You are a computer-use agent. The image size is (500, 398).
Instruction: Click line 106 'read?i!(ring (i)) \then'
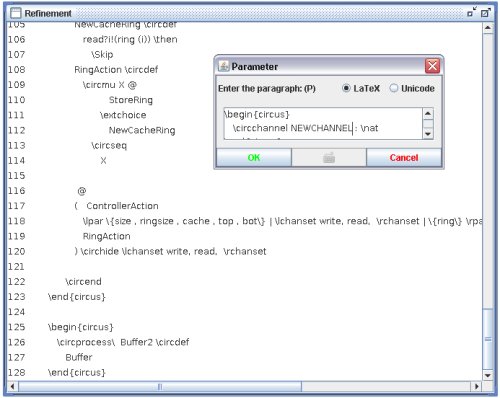(130, 39)
